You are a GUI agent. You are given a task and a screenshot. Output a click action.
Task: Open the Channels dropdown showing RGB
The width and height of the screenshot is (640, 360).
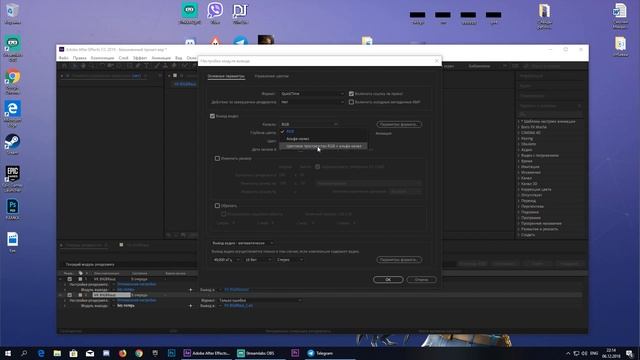pyautogui.click(x=309, y=124)
